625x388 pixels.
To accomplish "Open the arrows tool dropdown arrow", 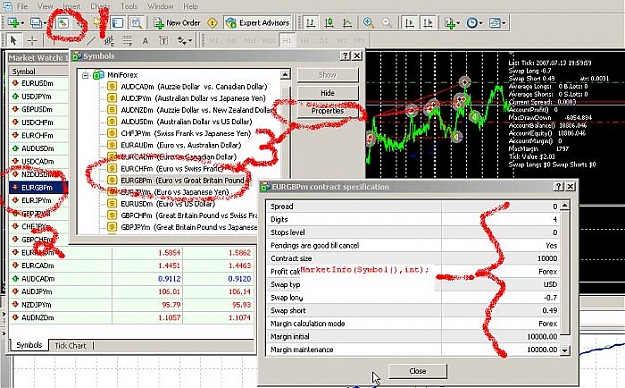I will coord(190,40).
